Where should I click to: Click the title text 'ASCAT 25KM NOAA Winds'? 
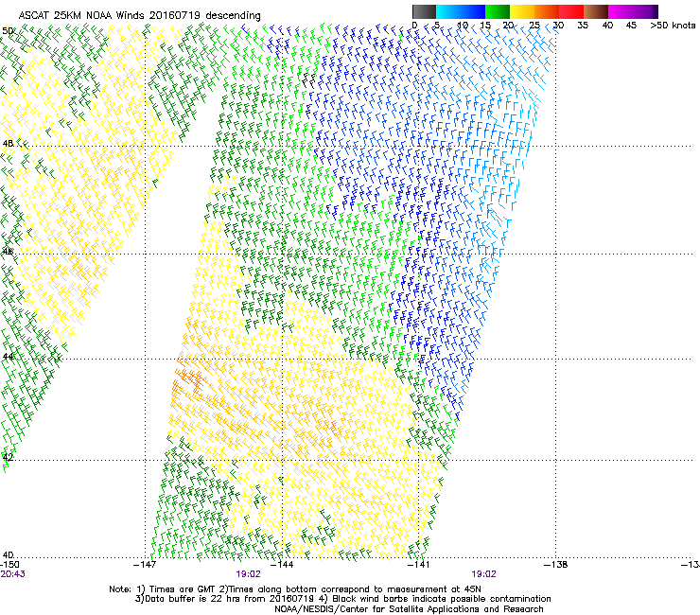pyautogui.click(x=82, y=15)
